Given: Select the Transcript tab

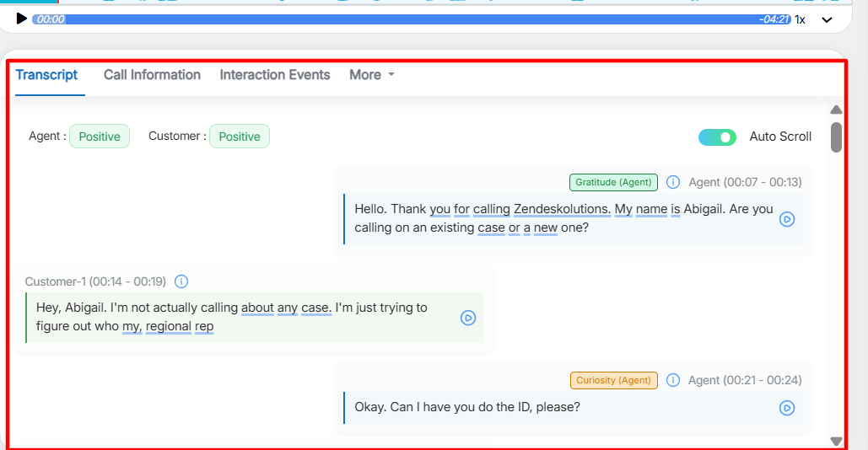Looking at the screenshot, I should (x=46, y=75).
